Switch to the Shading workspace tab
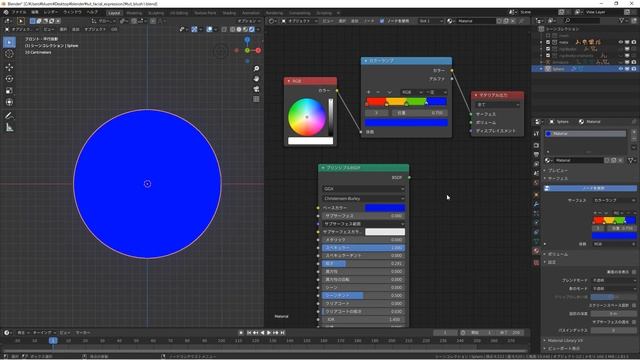 coord(229,13)
